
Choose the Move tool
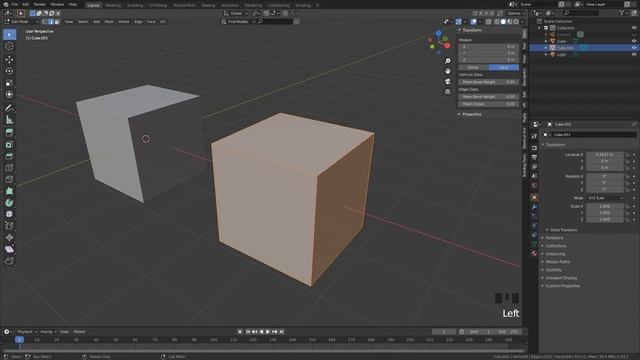click(x=9, y=60)
